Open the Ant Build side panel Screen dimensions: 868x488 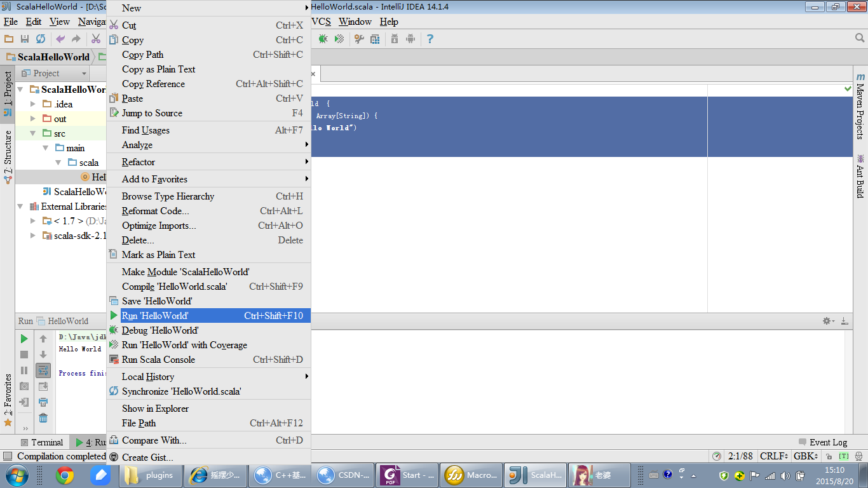pyautogui.click(x=860, y=175)
